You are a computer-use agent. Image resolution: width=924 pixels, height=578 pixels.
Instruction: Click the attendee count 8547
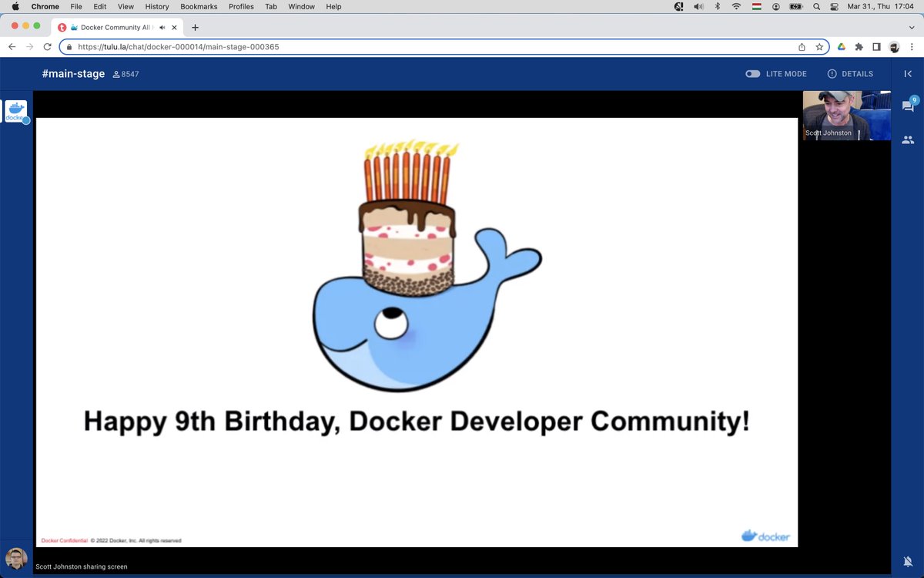(x=126, y=74)
